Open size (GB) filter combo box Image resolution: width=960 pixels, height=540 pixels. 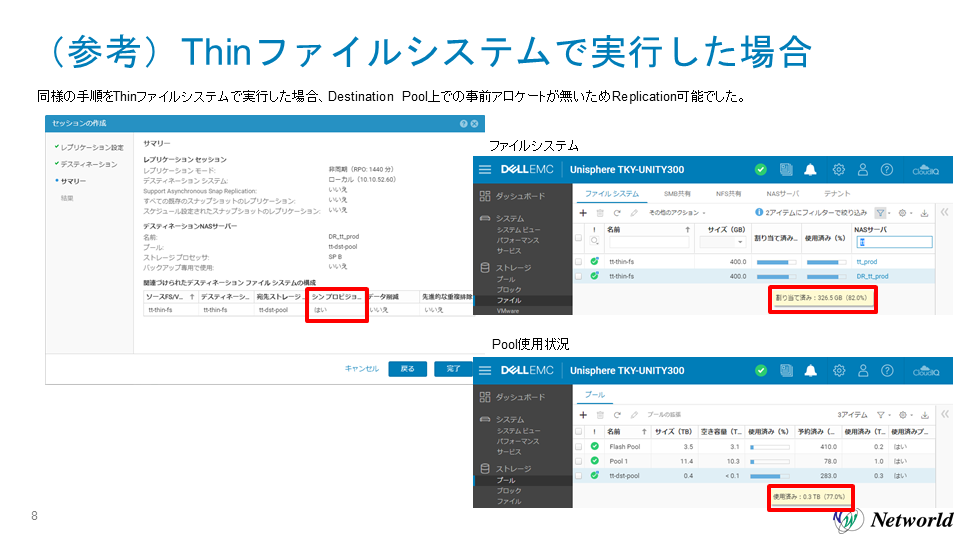coord(722,242)
